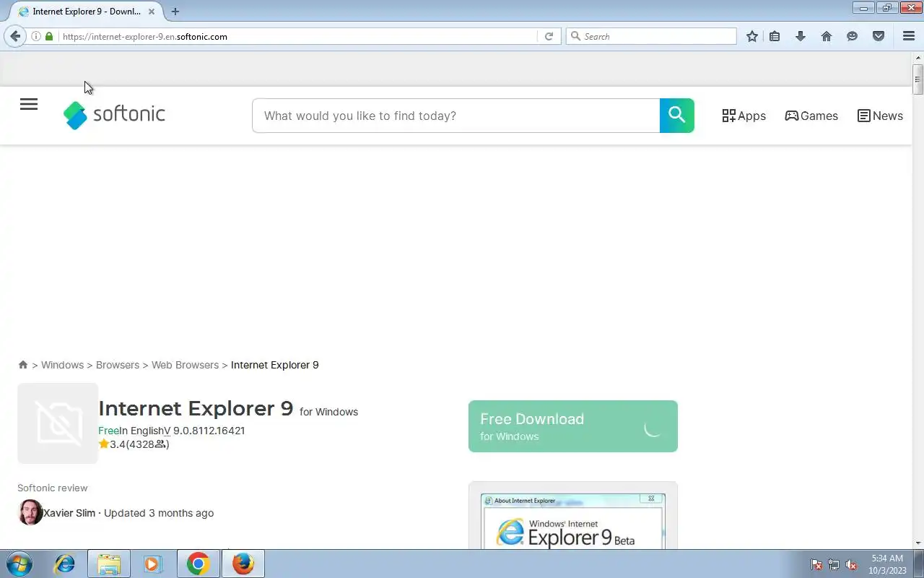Open Windows Start button

point(19,564)
